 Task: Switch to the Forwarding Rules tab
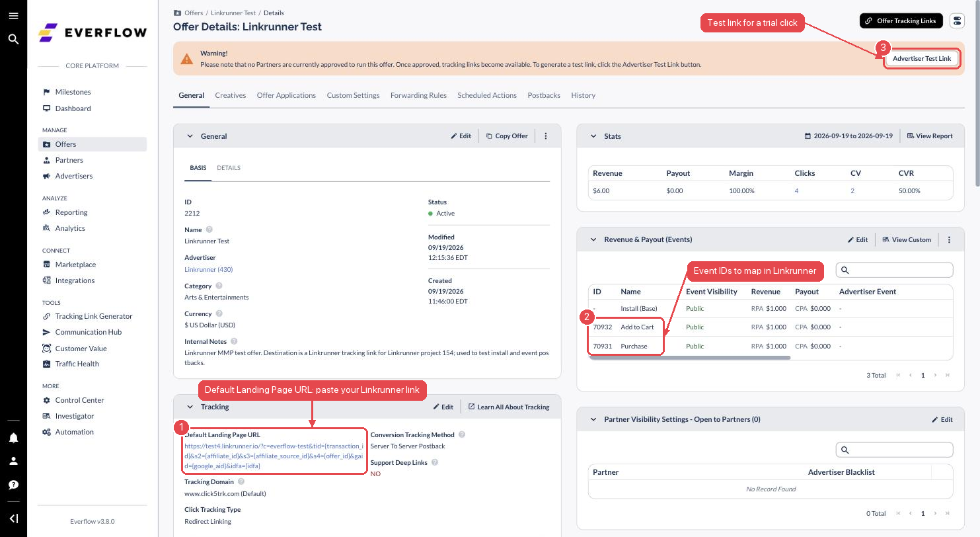click(x=418, y=95)
